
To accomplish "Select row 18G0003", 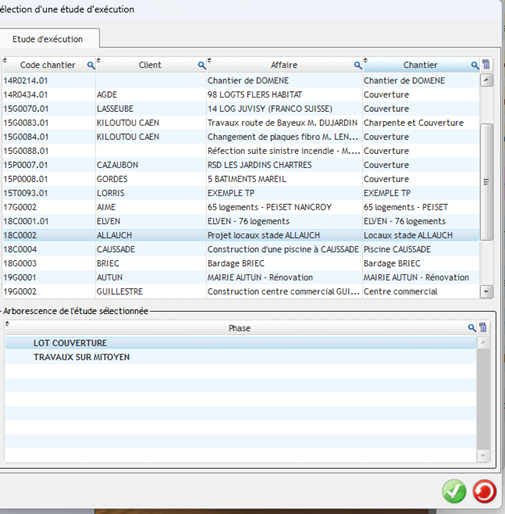I will tap(241, 263).
